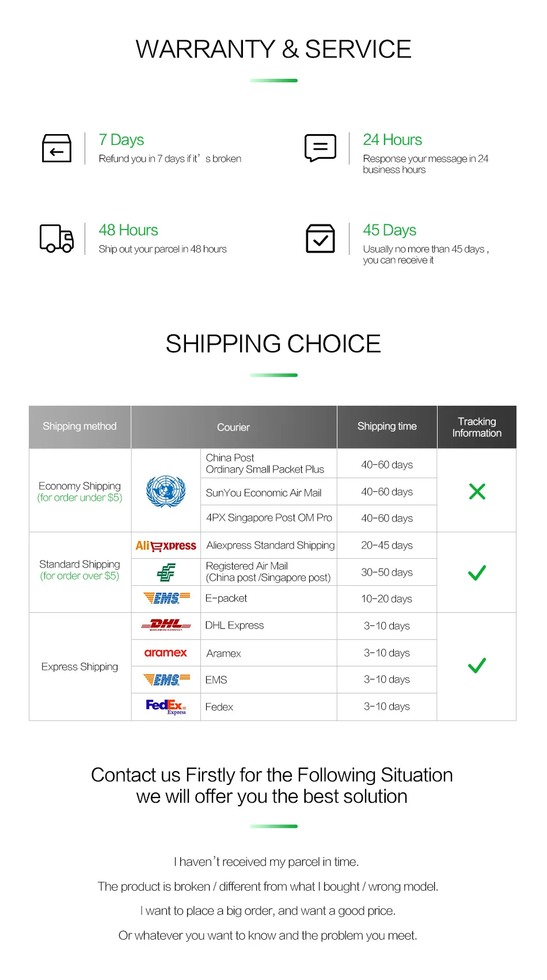Click the FedEx Express logo
Image resolution: width=547 pixels, height=980 pixels.
[166, 707]
